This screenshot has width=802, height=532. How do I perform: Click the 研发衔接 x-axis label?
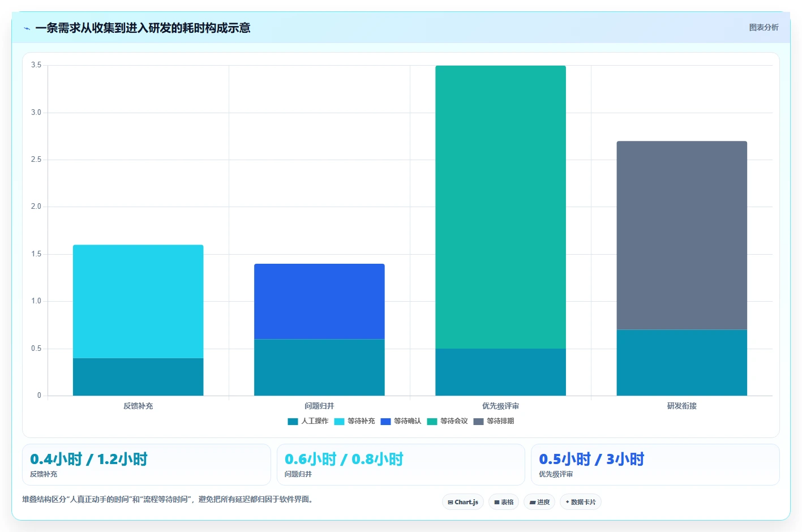click(x=681, y=406)
